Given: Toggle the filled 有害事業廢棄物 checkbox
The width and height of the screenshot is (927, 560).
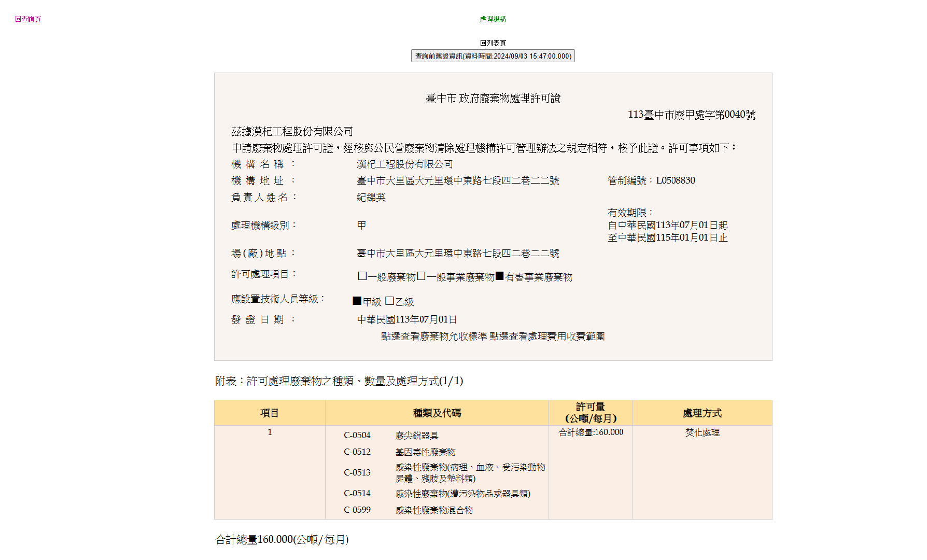Looking at the screenshot, I should coord(500,276).
